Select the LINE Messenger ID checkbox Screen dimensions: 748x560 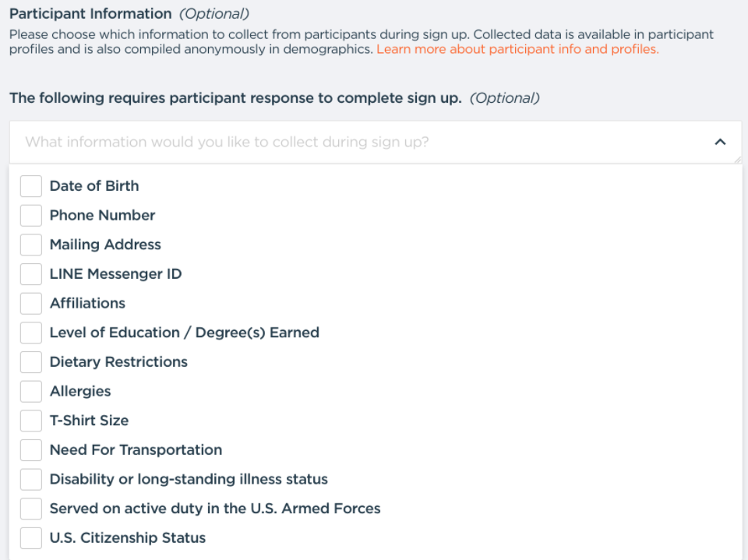(x=31, y=274)
